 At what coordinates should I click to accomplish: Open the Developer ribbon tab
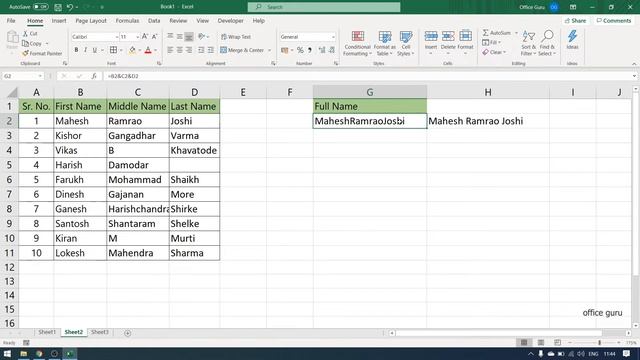pos(230,20)
